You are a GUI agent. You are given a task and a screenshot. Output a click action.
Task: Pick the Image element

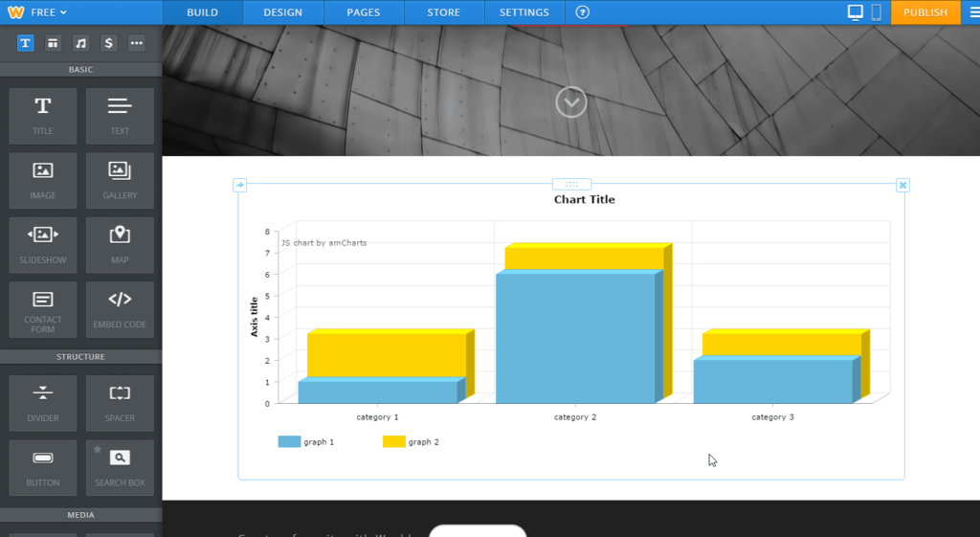click(43, 180)
